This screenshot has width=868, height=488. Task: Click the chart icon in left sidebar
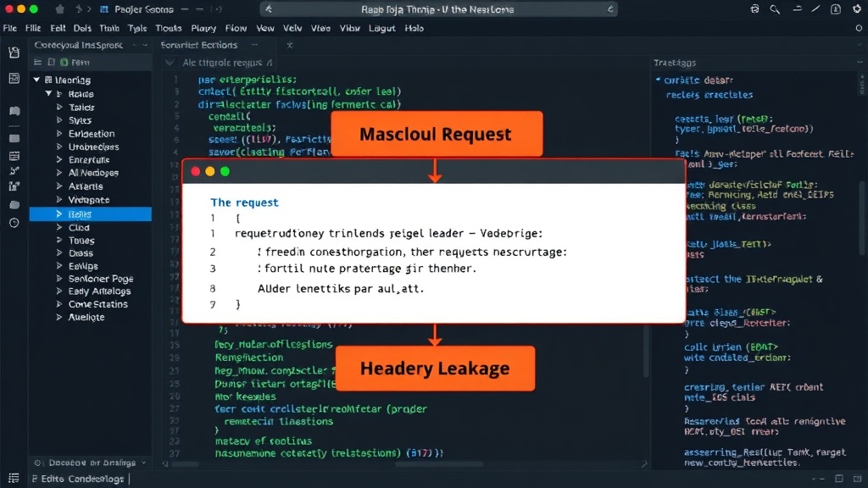14,186
